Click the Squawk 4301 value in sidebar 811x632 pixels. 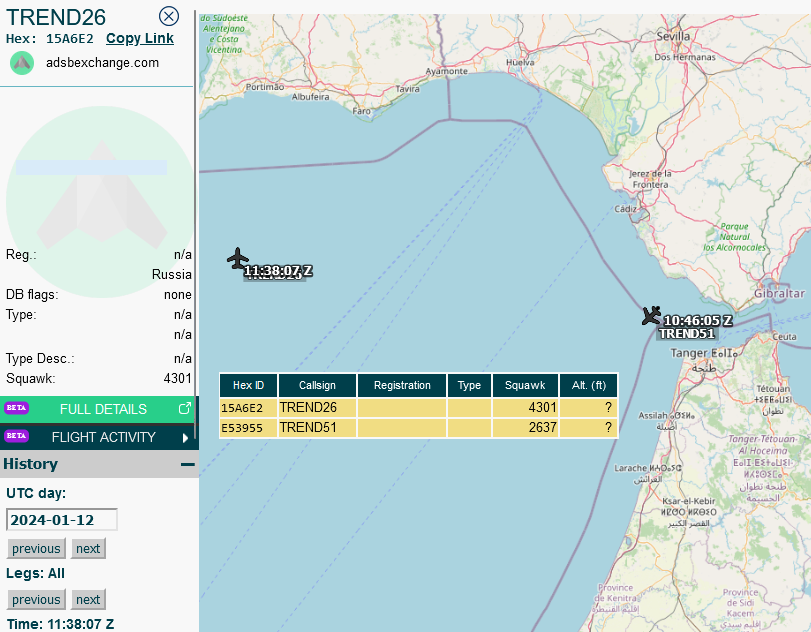click(177, 379)
